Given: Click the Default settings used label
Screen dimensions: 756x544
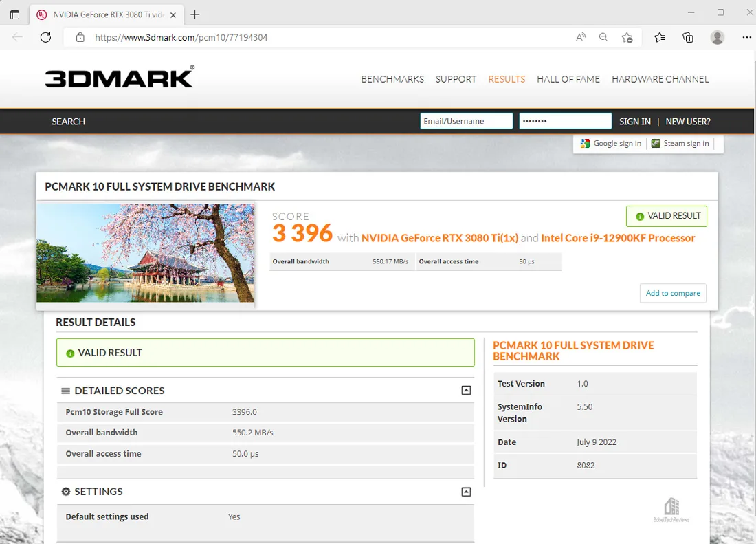Looking at the screenshot, I should coord(107,516).
